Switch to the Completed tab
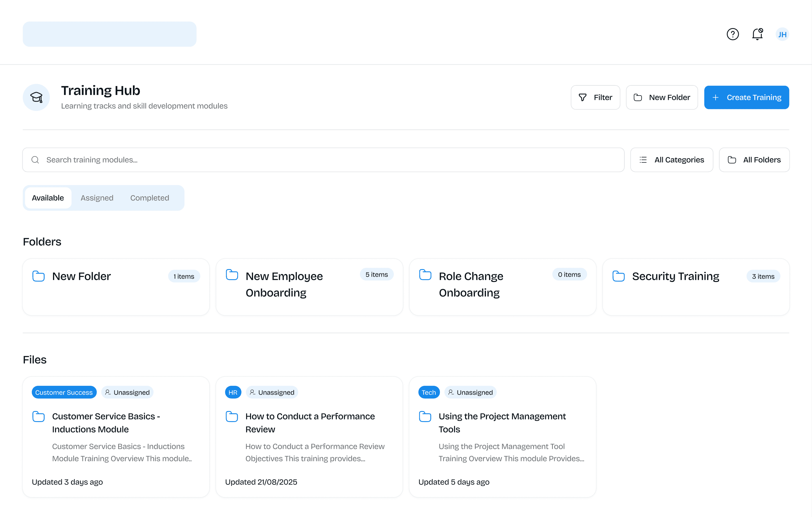The height and width of the screenshot is (517, 812). (x=150, y=198)
